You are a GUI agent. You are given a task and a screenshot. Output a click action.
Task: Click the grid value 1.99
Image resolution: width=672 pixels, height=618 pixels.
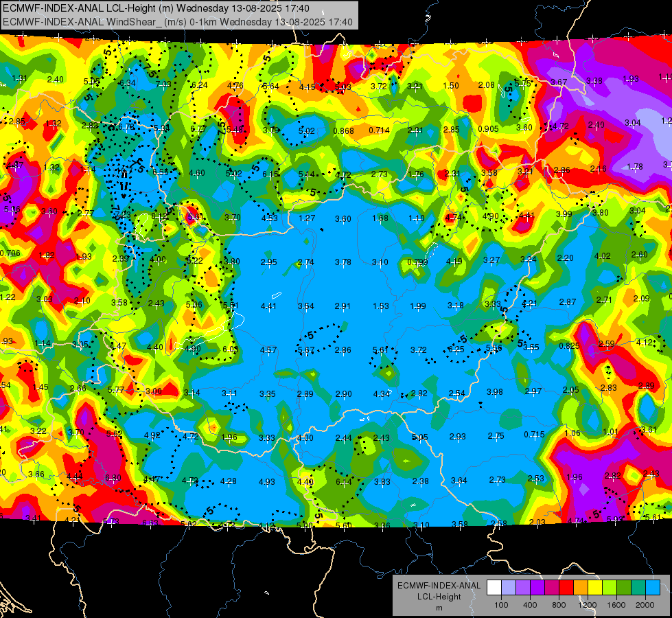click(x=418, y=306)
